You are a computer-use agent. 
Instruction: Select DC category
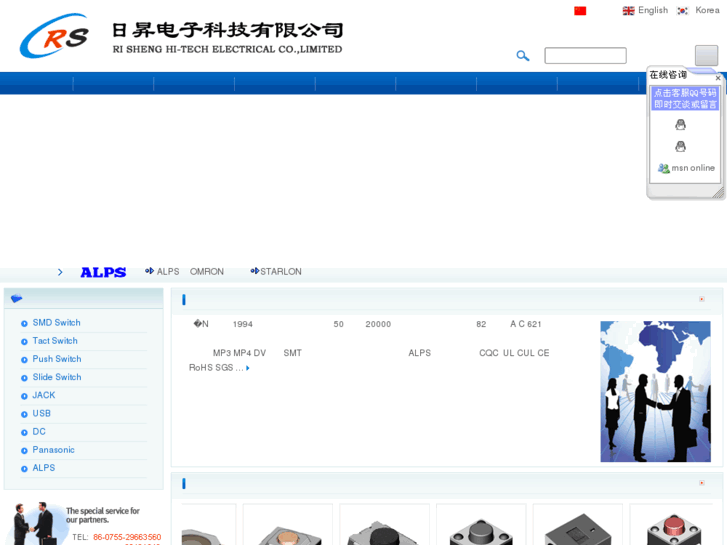[39, 431]
